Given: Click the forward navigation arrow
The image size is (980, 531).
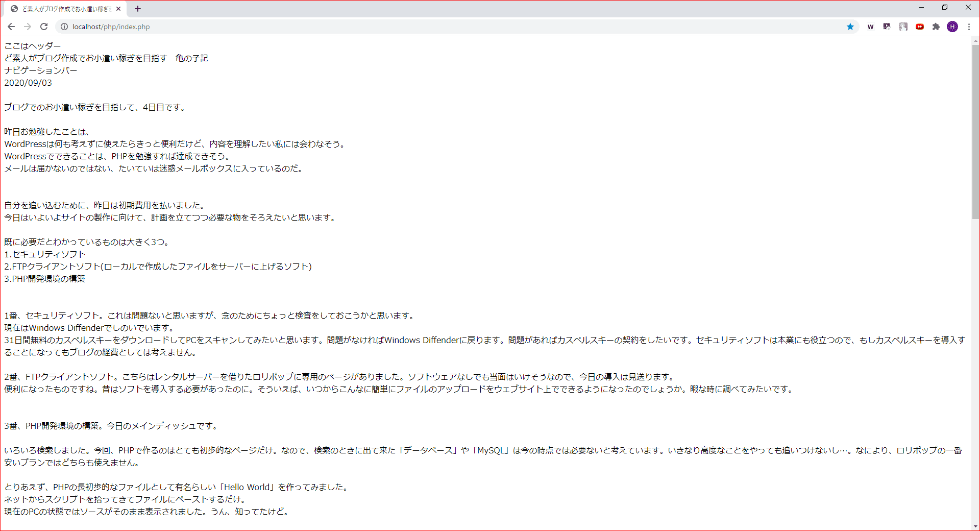Looking at the screenshot, I should tap(28, 27).
